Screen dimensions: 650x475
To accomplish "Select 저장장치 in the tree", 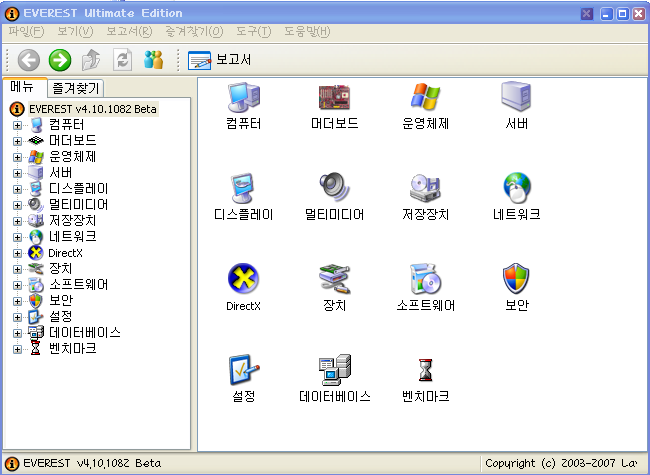I will coord(73,221).
